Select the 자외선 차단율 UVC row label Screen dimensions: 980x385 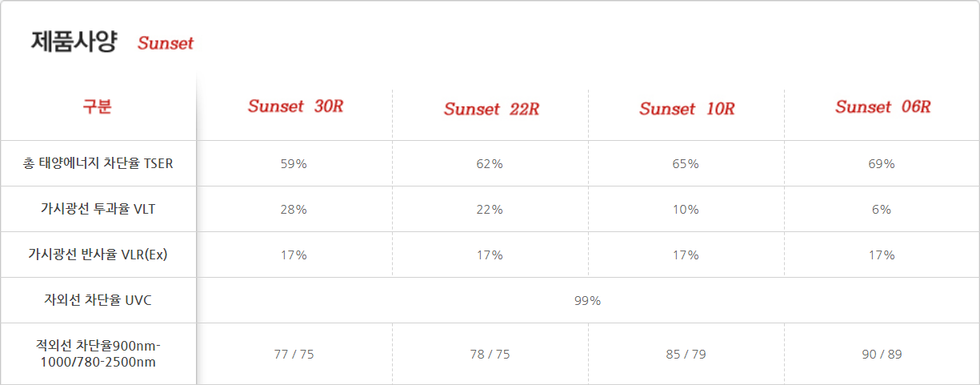[98, 300]
